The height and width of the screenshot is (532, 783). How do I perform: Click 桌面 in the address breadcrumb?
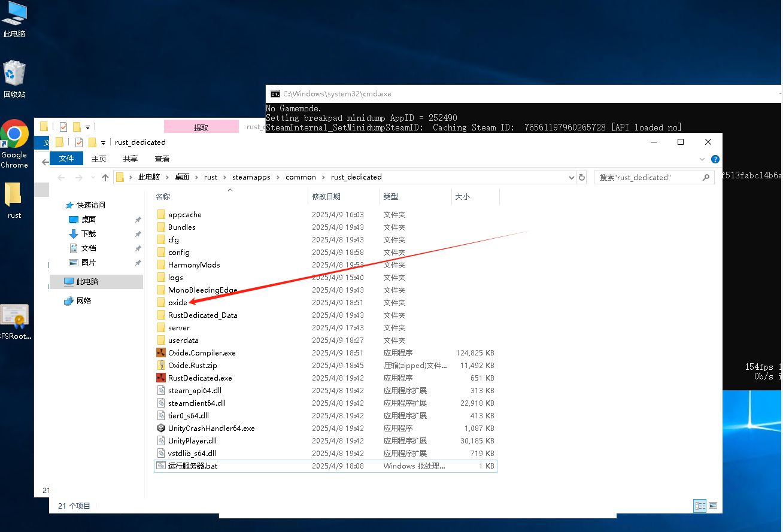coord(182,177)
